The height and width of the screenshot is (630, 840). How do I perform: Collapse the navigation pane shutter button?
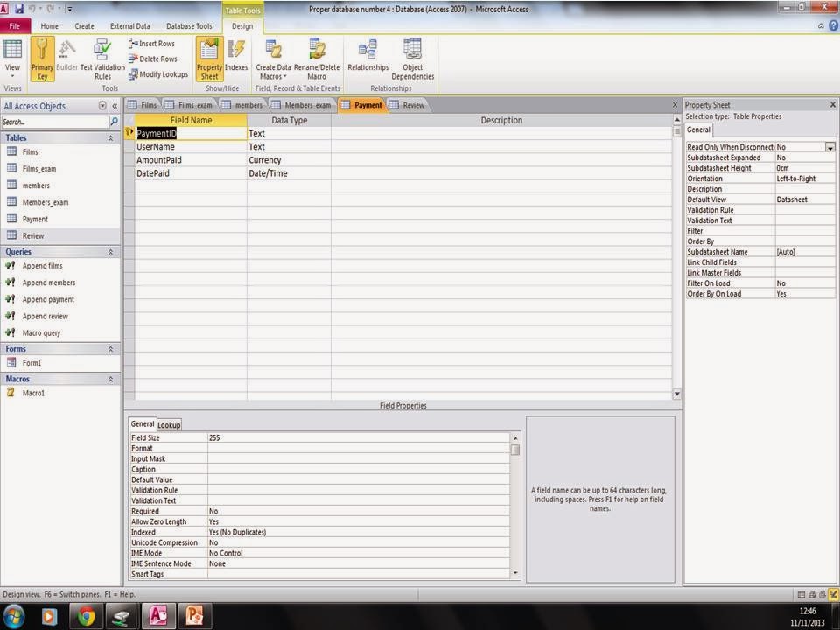coord(115,106)
